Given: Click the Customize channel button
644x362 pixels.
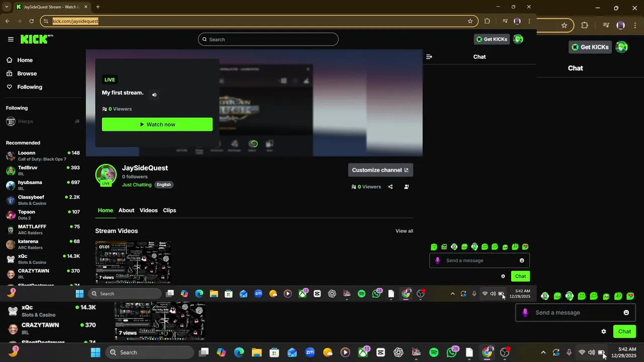Looking at the screenshot, I should point(380,170).
